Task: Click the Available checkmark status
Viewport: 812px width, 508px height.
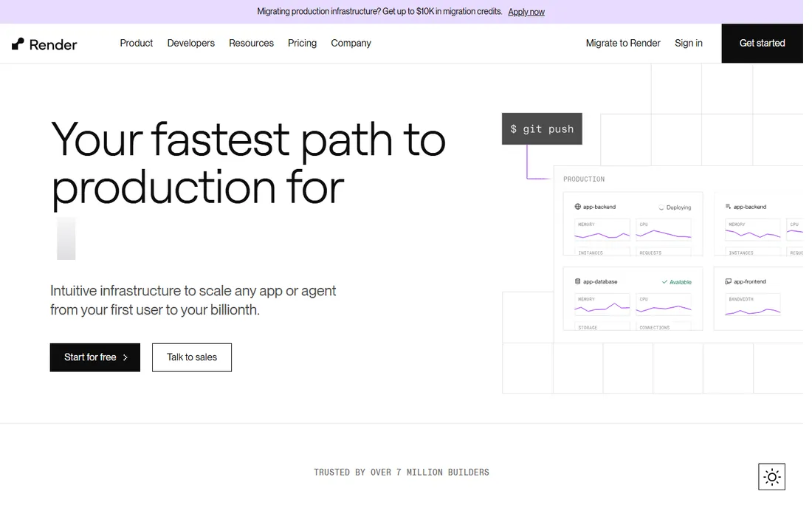Action: tap(676, 282)
